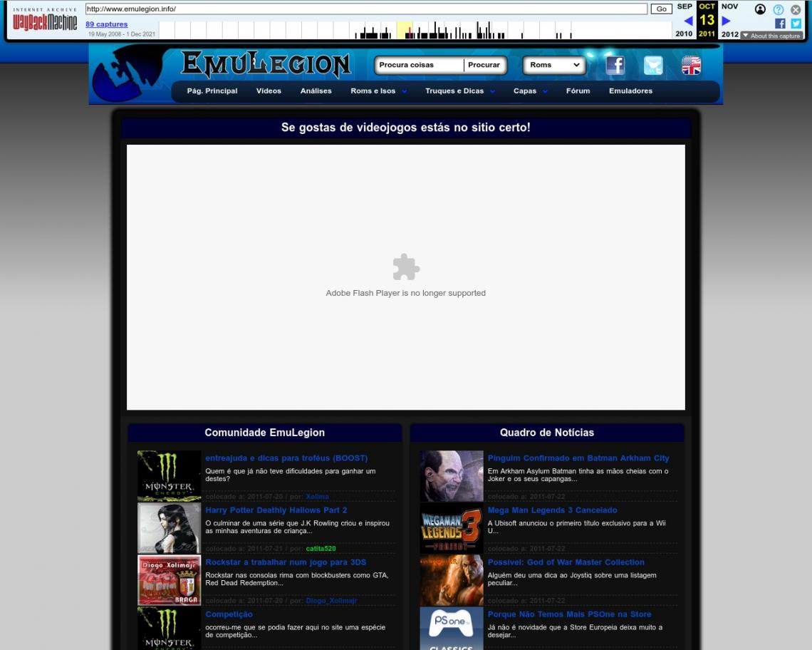This screenshot has height=650, width=812.
Task: Open the EmuLegion Facebook page icon
Action: pyautogui.click(x=615, y=66)
